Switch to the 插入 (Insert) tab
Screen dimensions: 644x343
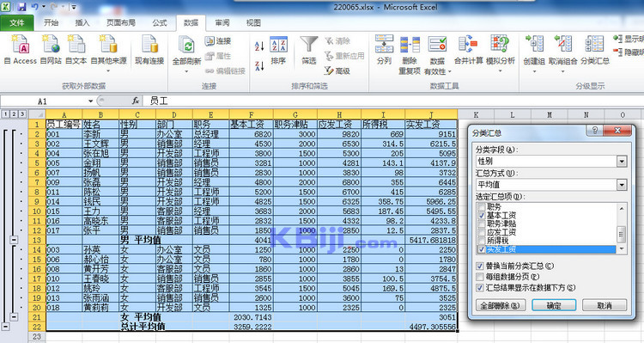click(x=82, y=23)
